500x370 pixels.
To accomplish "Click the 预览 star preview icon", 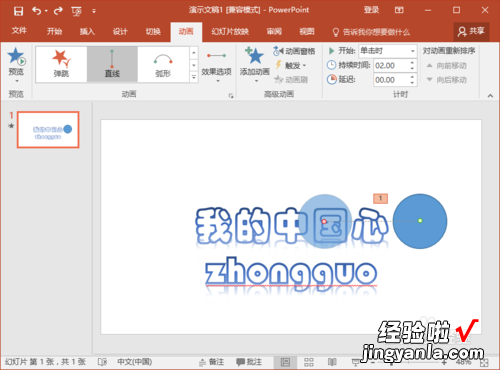I will 16,56.
